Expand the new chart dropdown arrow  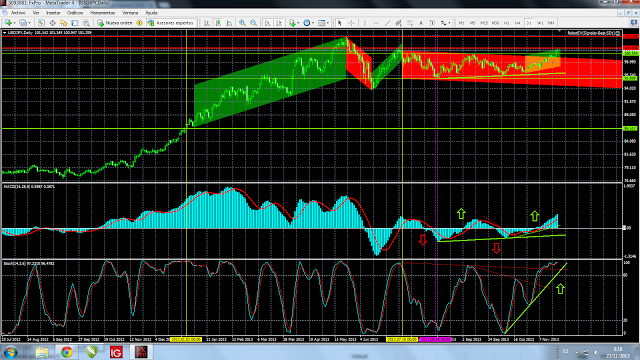coord(14,23)
